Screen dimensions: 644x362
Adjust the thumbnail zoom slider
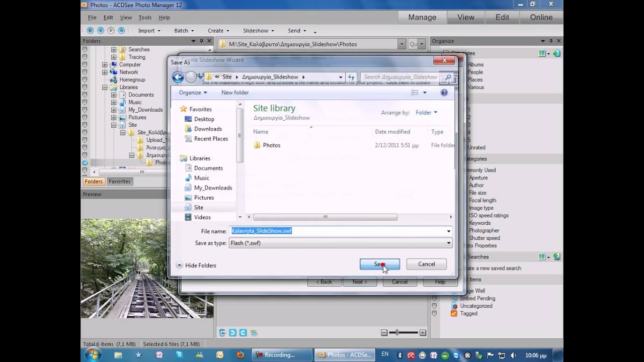[397, 333]
